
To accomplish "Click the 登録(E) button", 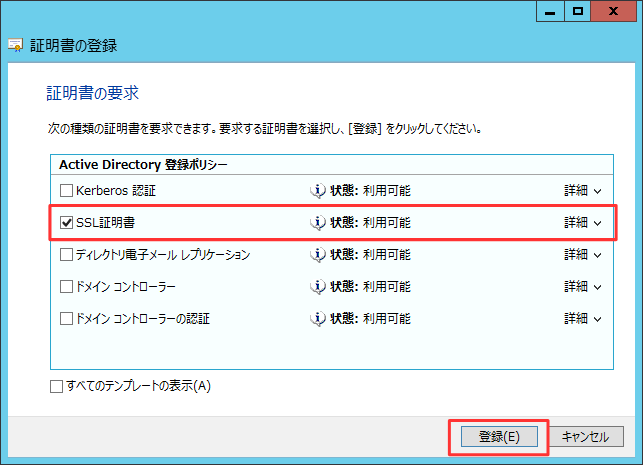I will click(x=499, y=437).
